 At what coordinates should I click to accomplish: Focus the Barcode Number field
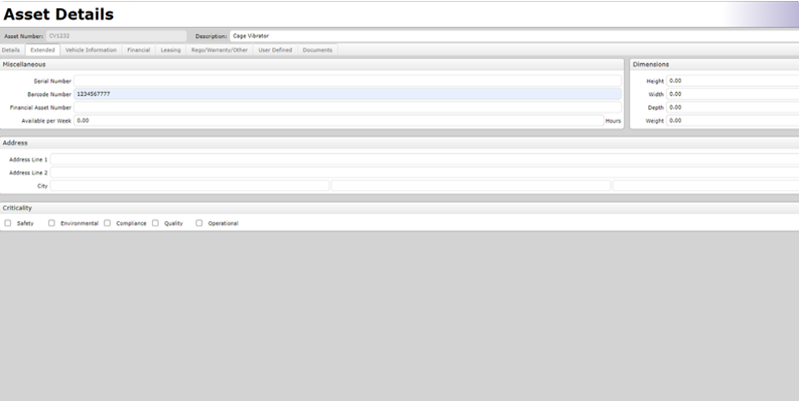pos(347,94)
